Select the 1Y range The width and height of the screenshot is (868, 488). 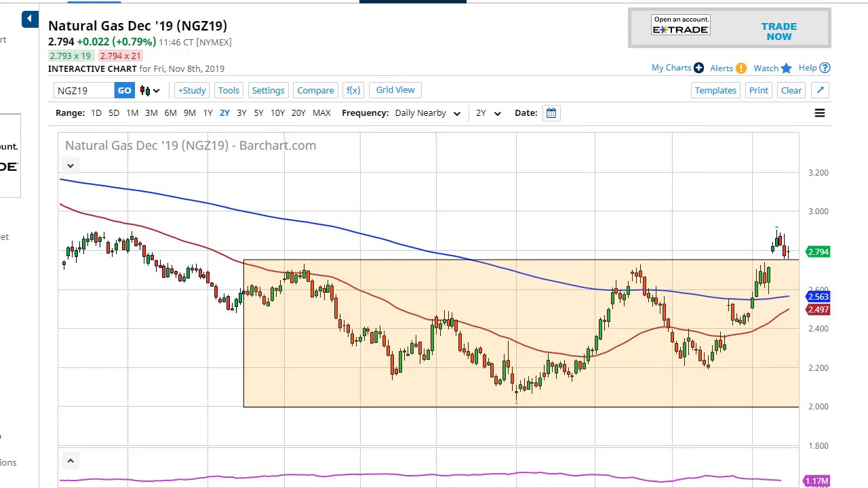208,113
